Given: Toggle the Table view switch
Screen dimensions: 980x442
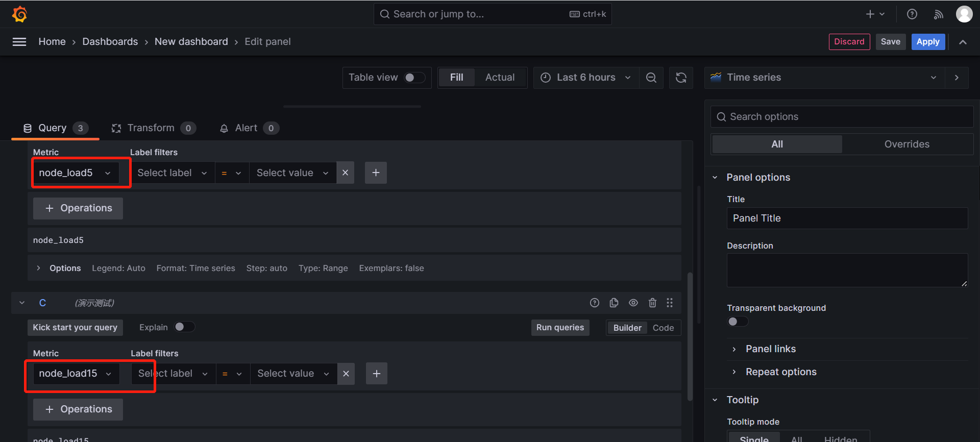Looking at the screenshot, I should pos(414,78).
